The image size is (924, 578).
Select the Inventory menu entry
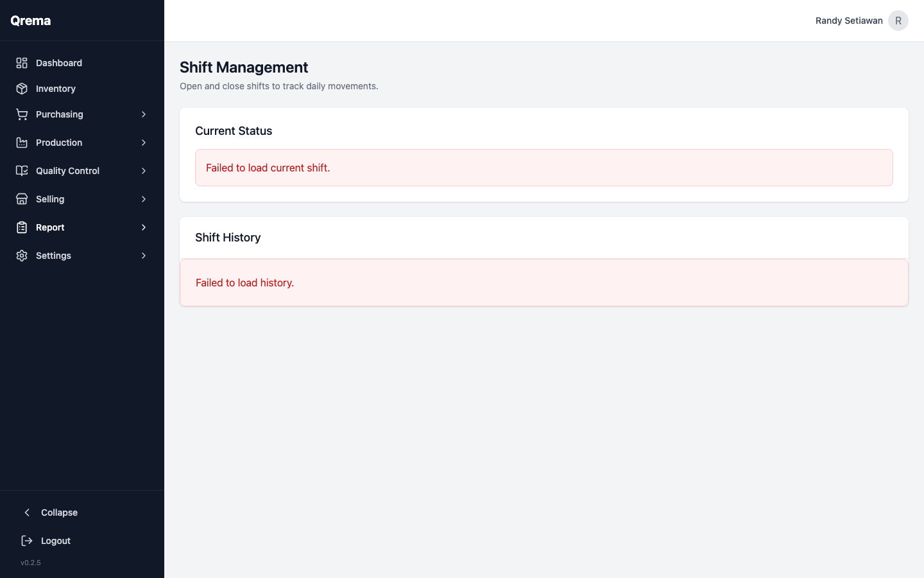(56, 88)
